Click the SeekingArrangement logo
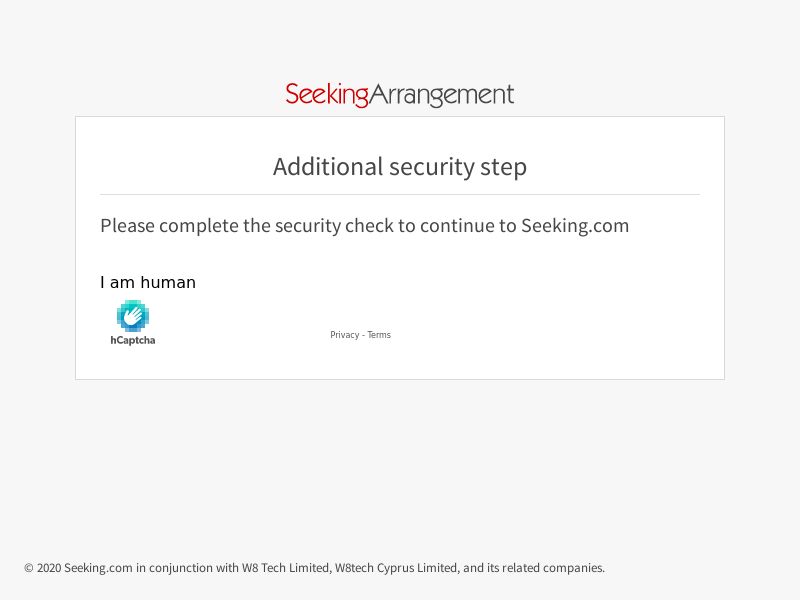The height and width of the screenshot is (600, 800). tap(399, 95)
